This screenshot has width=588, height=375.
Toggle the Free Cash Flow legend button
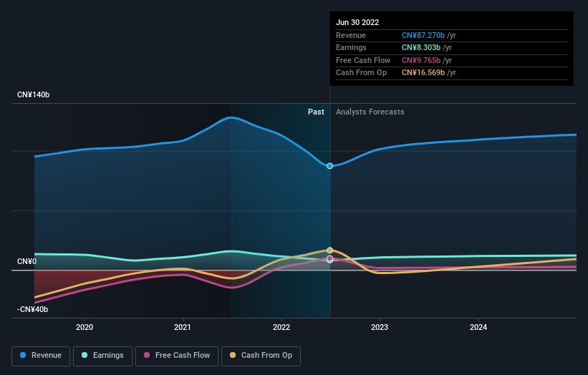coord(177,356)
